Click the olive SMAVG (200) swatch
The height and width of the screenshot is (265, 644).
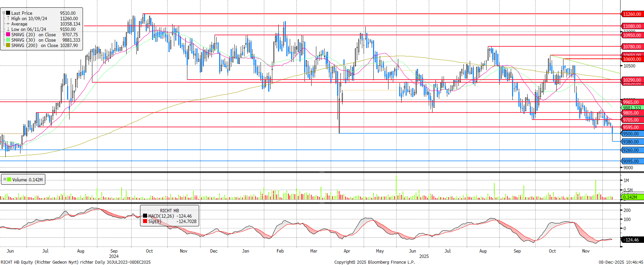[x=8, y=45]
